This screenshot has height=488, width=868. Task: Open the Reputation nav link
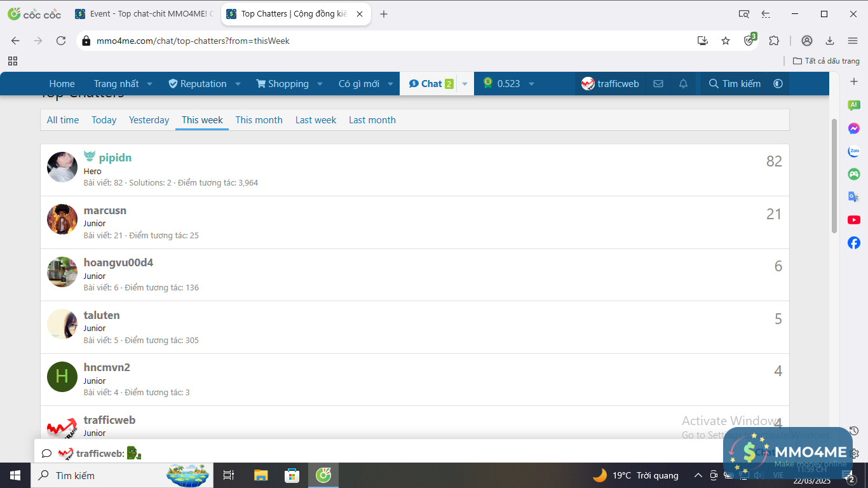click(x=197, y=84)
